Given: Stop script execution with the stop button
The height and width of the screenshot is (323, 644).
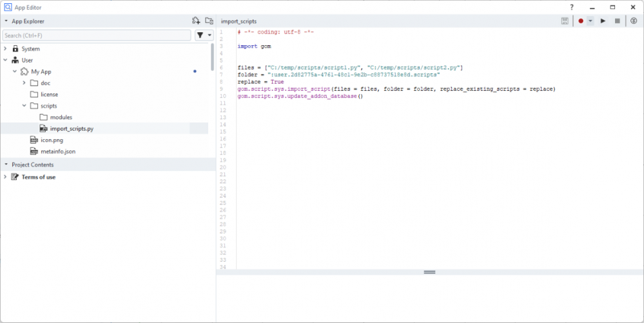Looking at the screenshot, I should coord(617,21).
